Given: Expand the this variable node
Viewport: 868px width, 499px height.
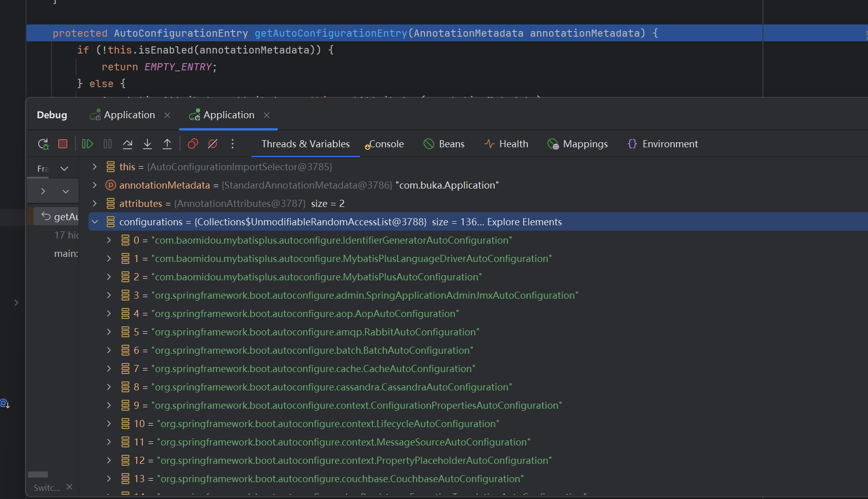Looking at the screenshot, I should pyautogui.click(x=94, y=167).
